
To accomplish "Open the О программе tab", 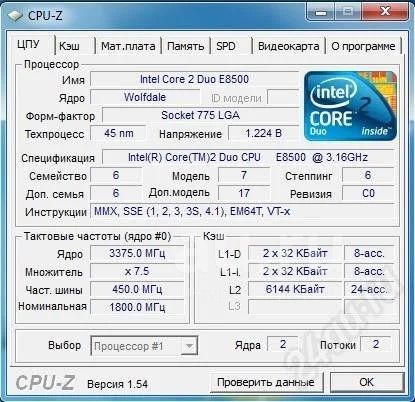I will coord(363,46).
